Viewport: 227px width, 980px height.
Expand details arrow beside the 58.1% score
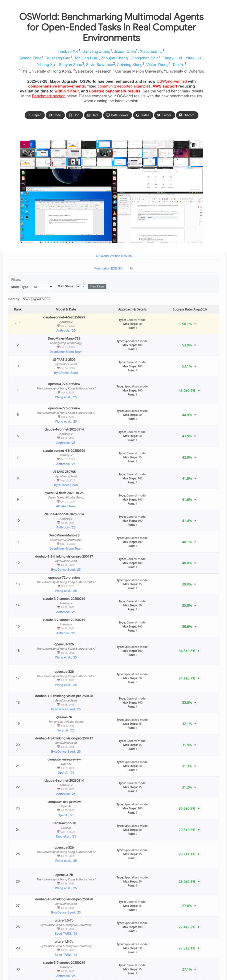[195, 324]
